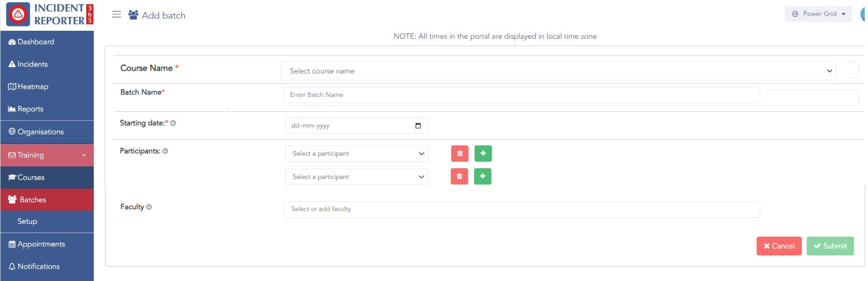868x281 pixels.
Task: Click Faculty help question icon
Action: [149, 207]
